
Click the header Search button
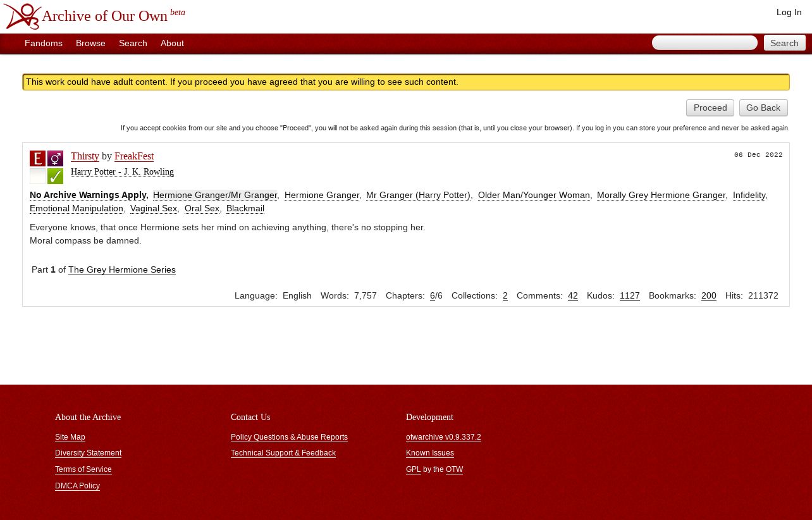point(784,43)
